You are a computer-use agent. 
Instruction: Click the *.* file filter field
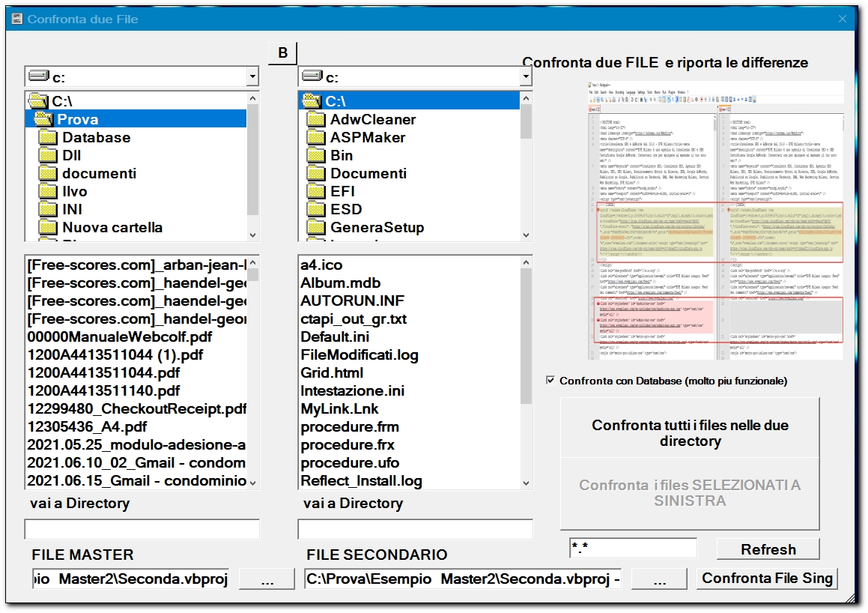click(x=634, y=549)
